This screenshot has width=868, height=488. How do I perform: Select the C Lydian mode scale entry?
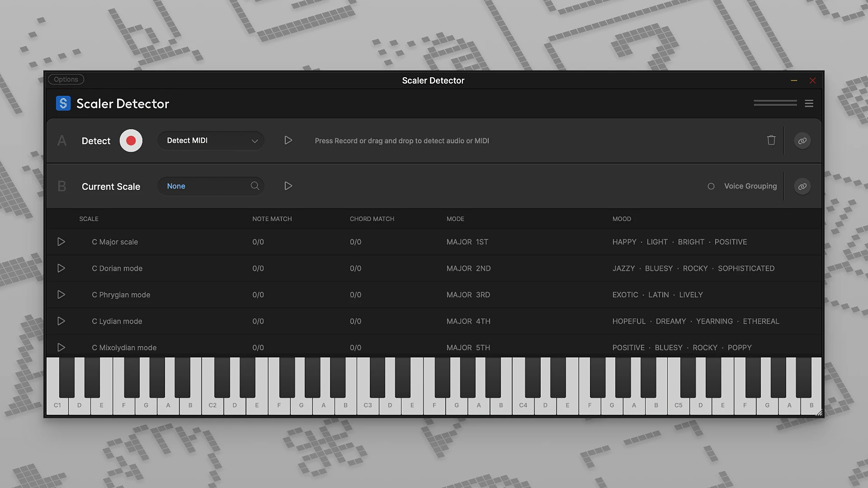117,321
